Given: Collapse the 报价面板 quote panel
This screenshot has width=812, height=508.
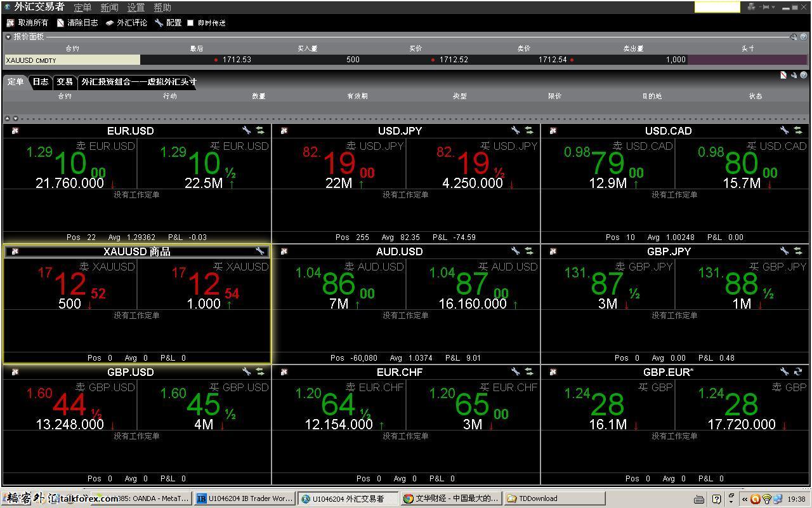Looking at the screenshot, I should (8, 37).
